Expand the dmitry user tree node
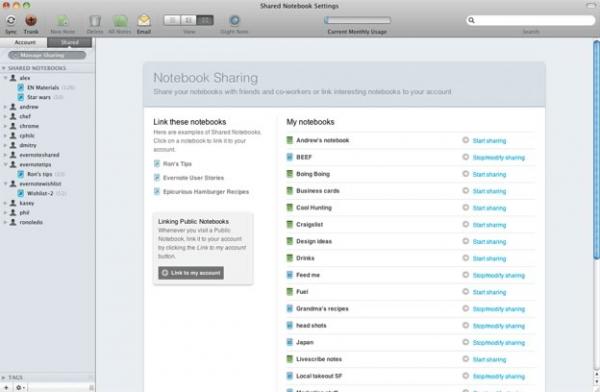The image size is (600, 392). tap(5, 145)
